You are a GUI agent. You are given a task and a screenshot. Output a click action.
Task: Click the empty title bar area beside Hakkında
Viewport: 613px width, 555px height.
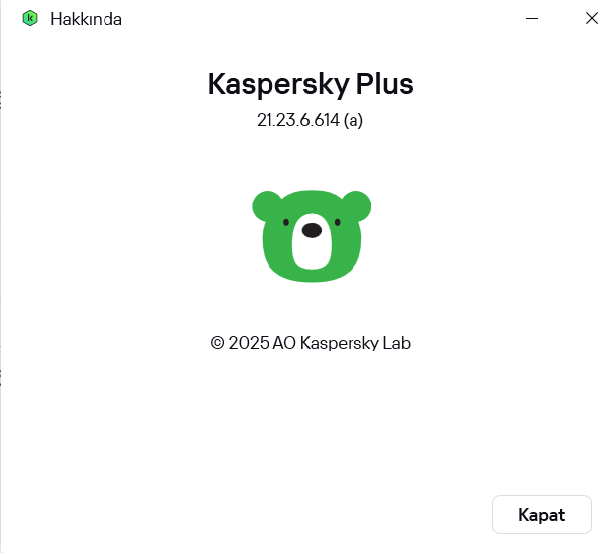tap(321, 18)
